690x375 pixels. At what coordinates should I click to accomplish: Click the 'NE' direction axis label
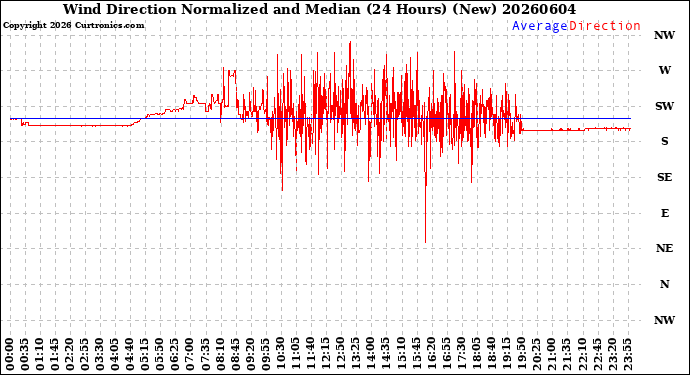(664, 249)
